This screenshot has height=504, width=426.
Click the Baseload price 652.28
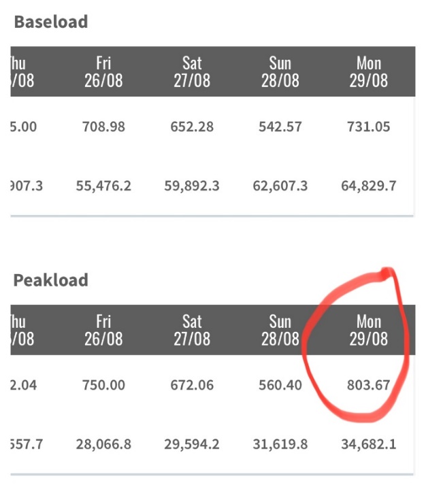192,127
